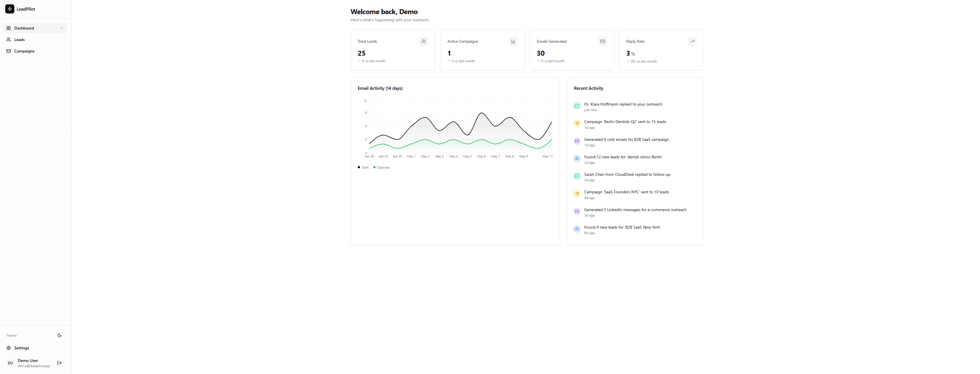Click the LeadPilot lightning logo icon
980x374 pixels.
coord(10,9)
